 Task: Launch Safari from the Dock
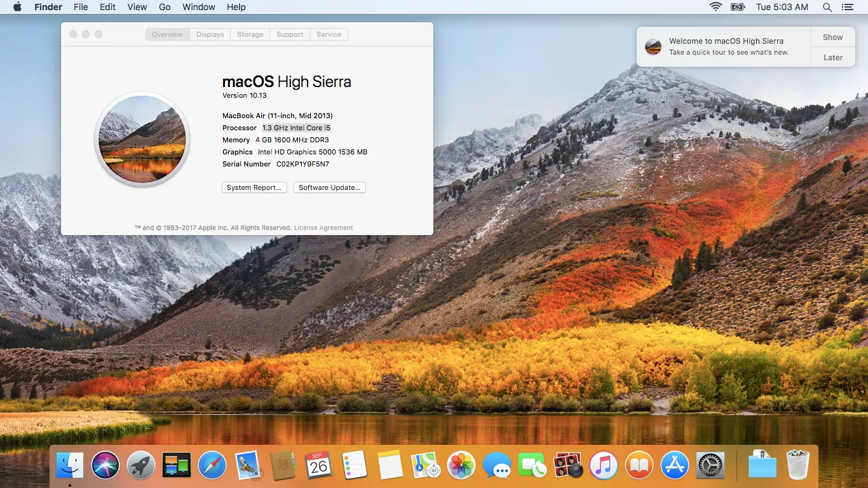coord(212,466)
